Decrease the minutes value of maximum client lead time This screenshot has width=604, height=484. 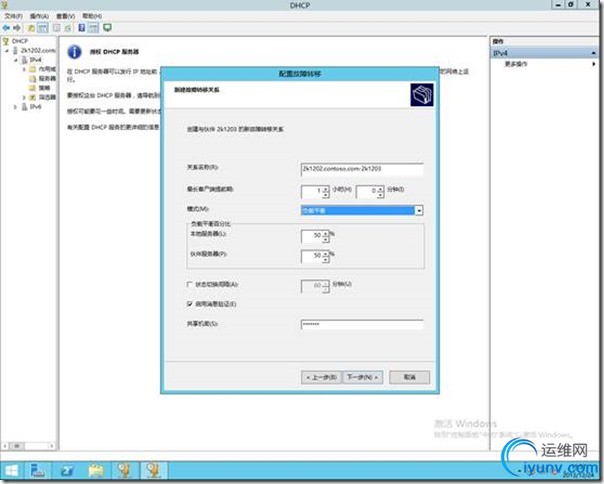[x=381, y=195]
